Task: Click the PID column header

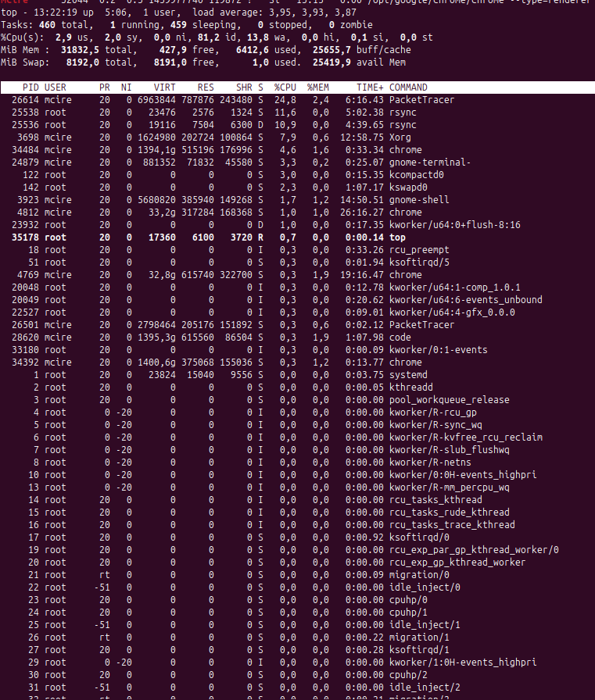Action: [30, 87]
